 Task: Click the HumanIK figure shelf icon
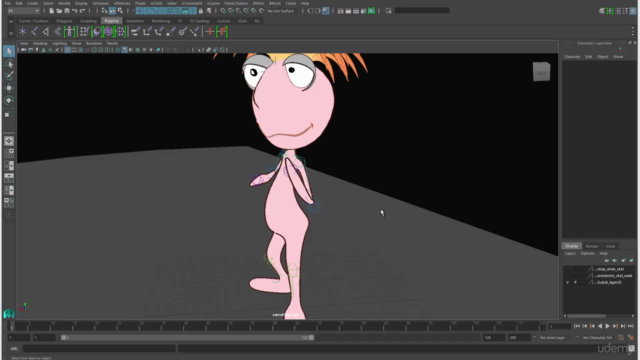(x=69, y=31)
